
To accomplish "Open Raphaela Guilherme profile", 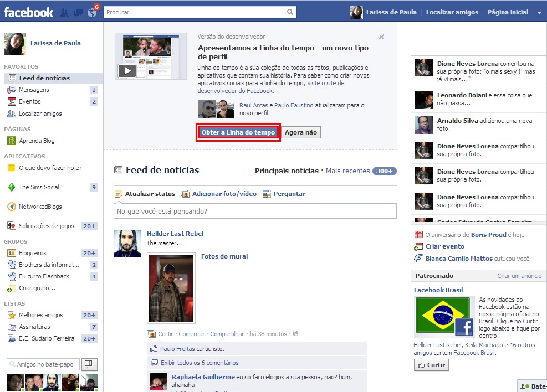I will [203, 377].
